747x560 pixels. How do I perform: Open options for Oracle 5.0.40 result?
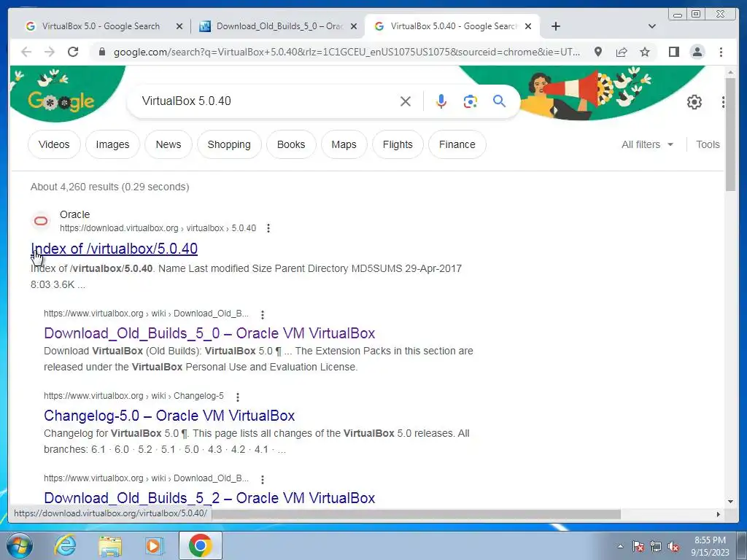268,228
